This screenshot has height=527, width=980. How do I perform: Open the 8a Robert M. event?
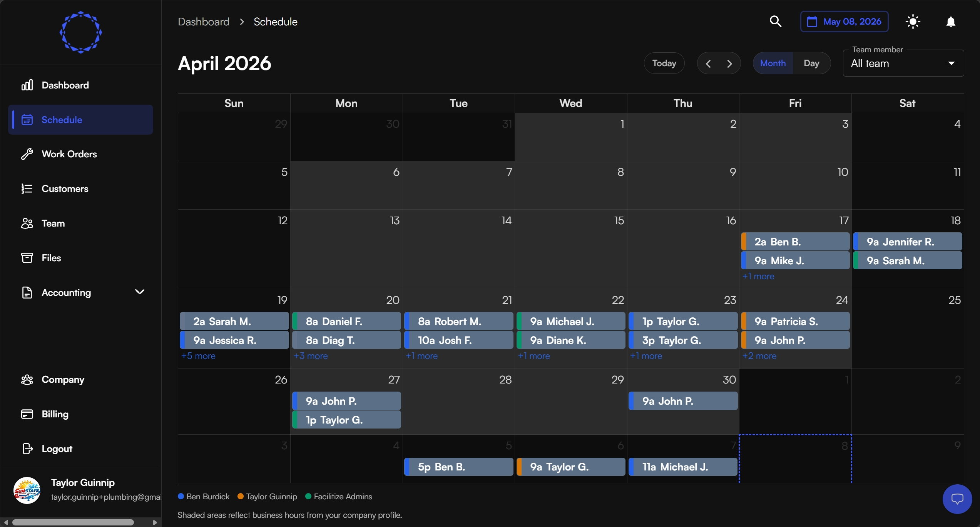click(x=459, y=321)
